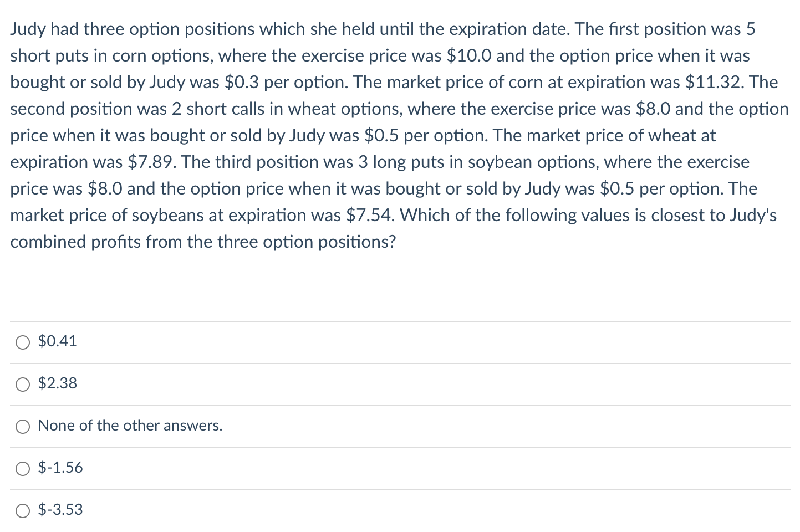Click the word 'Judy' starting the question
The width and height of the screenshot is (800, 532).
(28, 29)
